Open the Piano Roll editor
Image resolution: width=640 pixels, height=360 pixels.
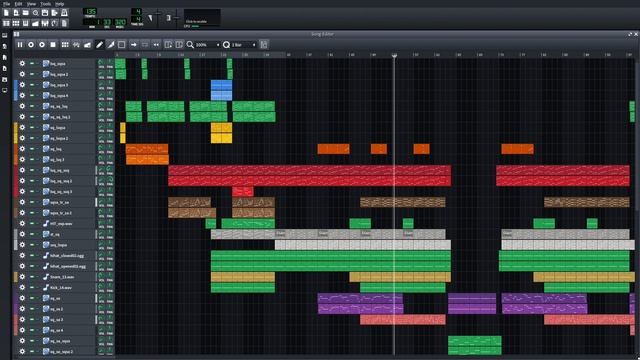coord(26,23)
